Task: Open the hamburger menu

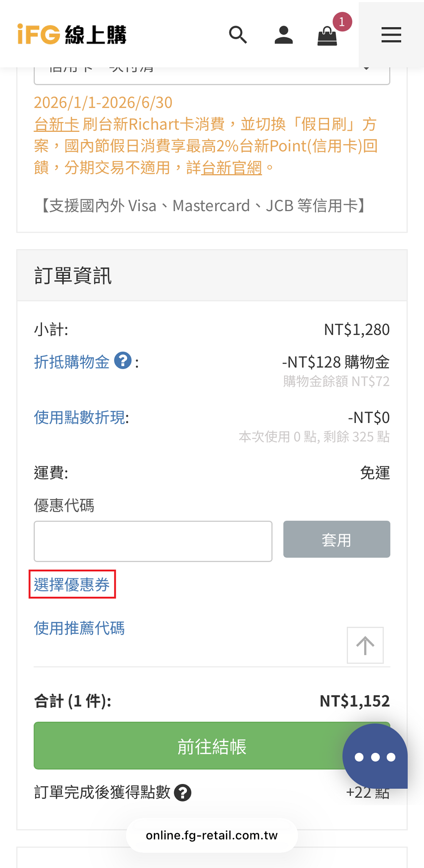Action: tap(391, 35)
